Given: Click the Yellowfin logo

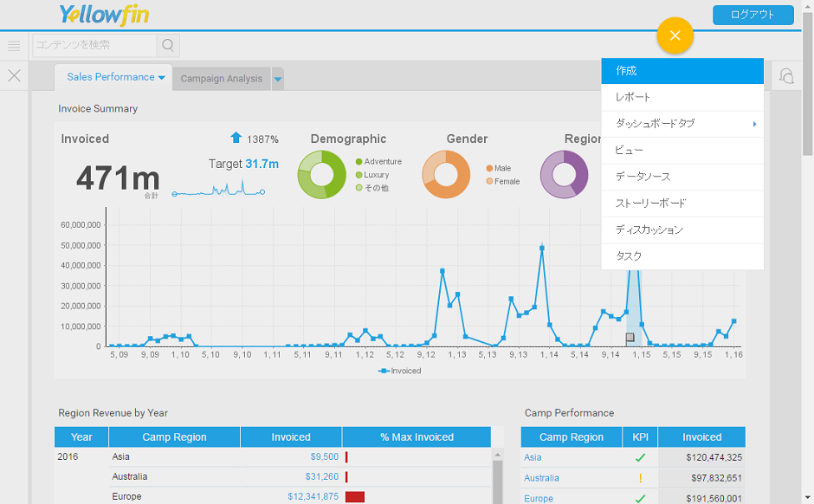Looking at the screenshot, I should [x=104, y=15].
